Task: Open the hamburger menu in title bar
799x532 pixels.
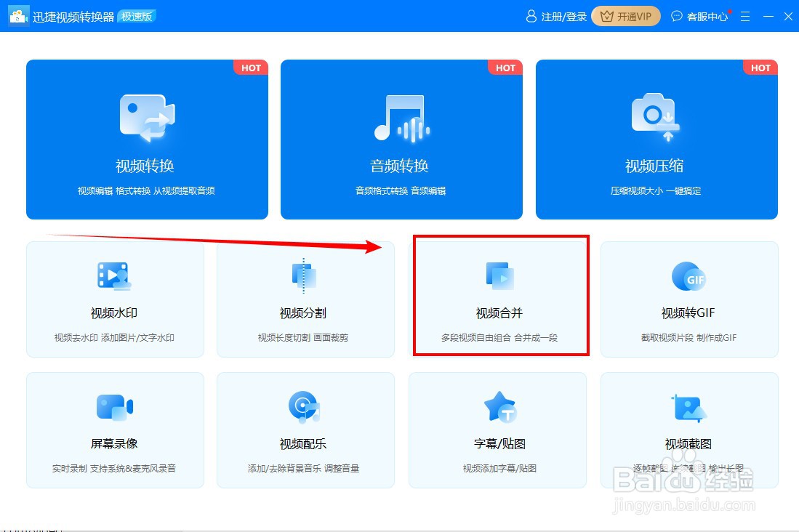Action: [x=745, y=16]
